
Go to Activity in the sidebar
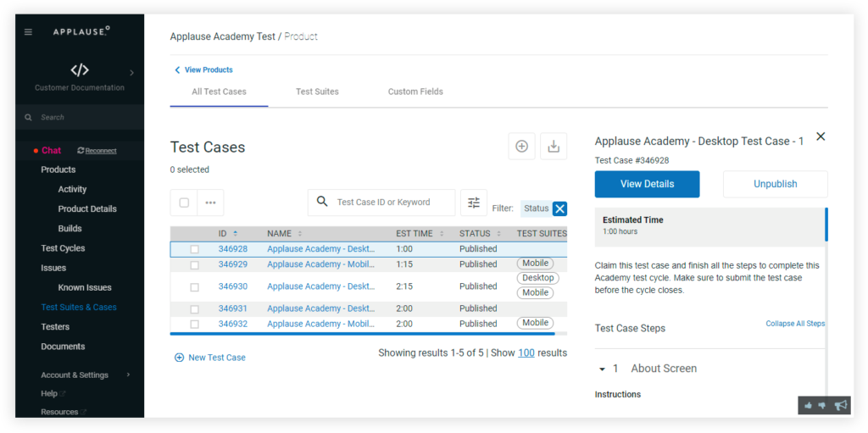[x=73, y=189]
